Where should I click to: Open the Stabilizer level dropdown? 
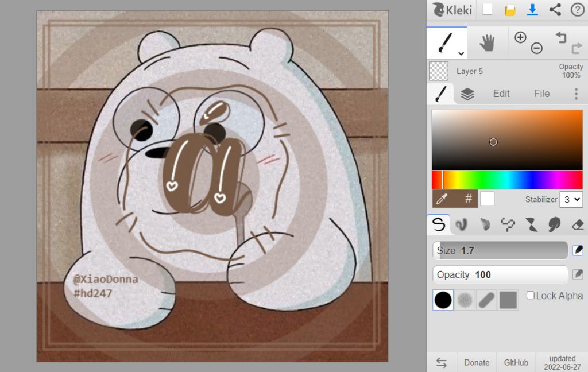(571, 200)
